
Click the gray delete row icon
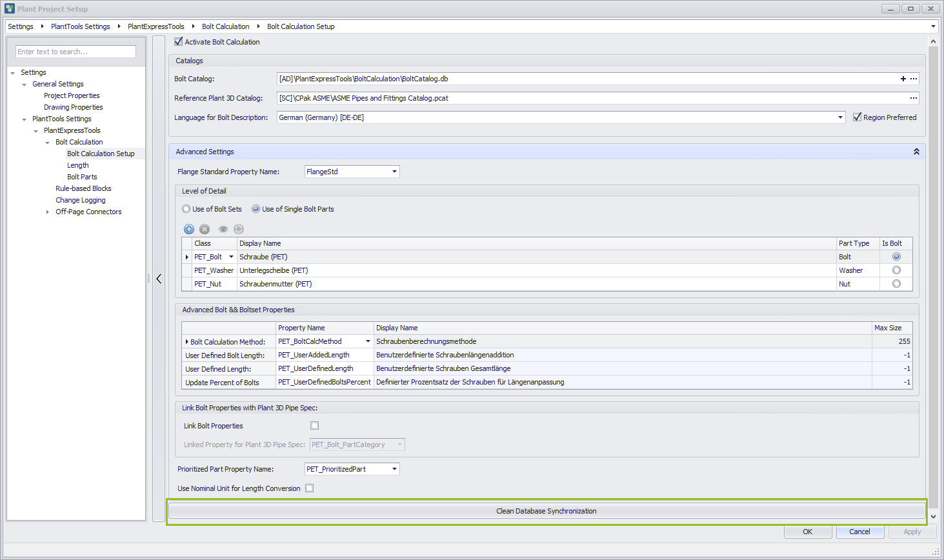[x=205, y=229]
